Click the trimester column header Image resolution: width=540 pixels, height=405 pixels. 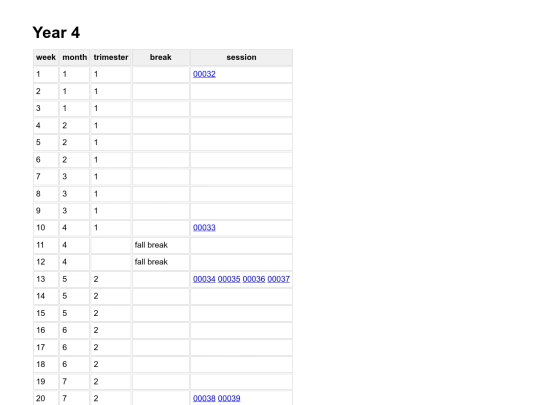pos(111,57)
